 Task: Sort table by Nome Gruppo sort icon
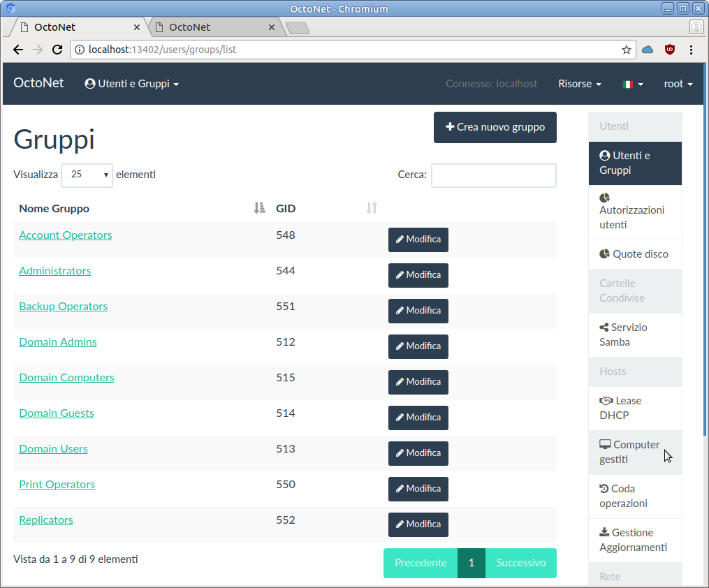259,208
